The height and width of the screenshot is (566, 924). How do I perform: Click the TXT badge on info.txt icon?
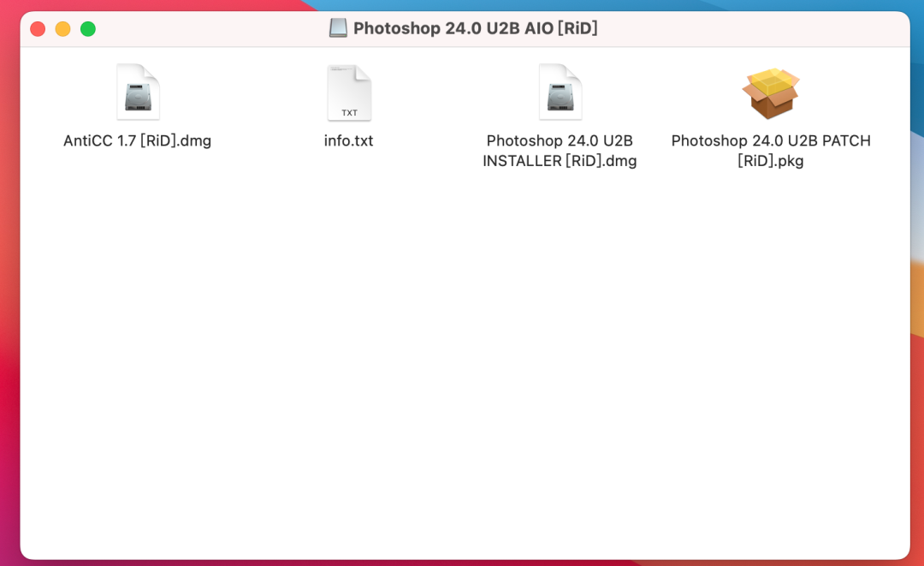349,113
